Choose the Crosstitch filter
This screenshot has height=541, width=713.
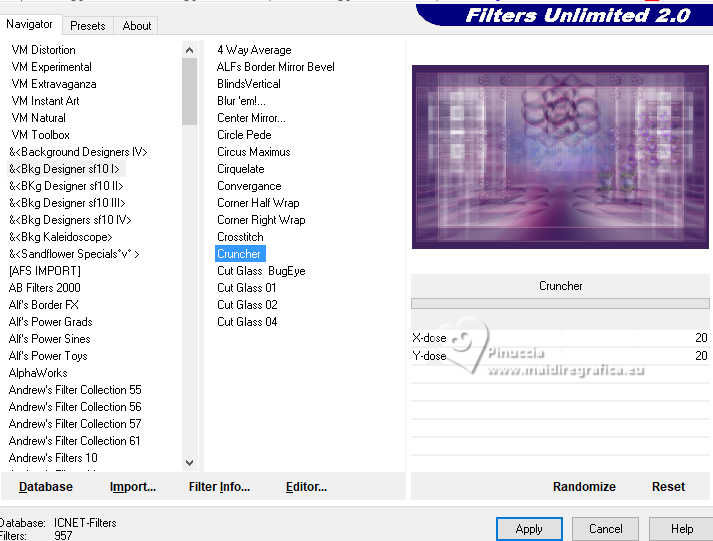pos(240,237)
